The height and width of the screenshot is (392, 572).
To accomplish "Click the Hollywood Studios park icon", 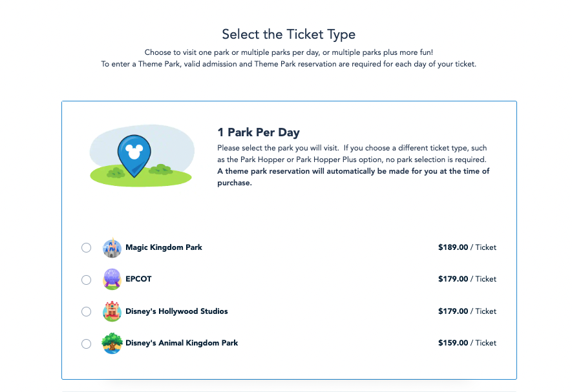I will [x=112, y=311].
